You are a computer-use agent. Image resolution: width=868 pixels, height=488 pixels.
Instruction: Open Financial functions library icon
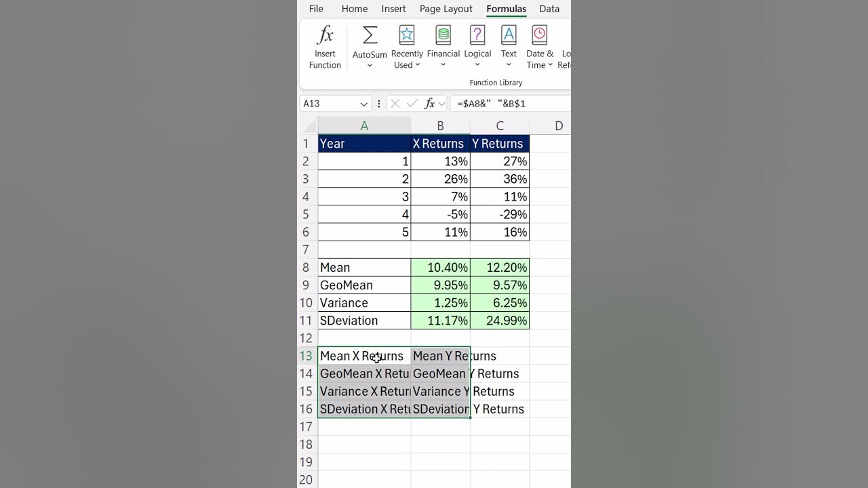[x=443, y=35]
